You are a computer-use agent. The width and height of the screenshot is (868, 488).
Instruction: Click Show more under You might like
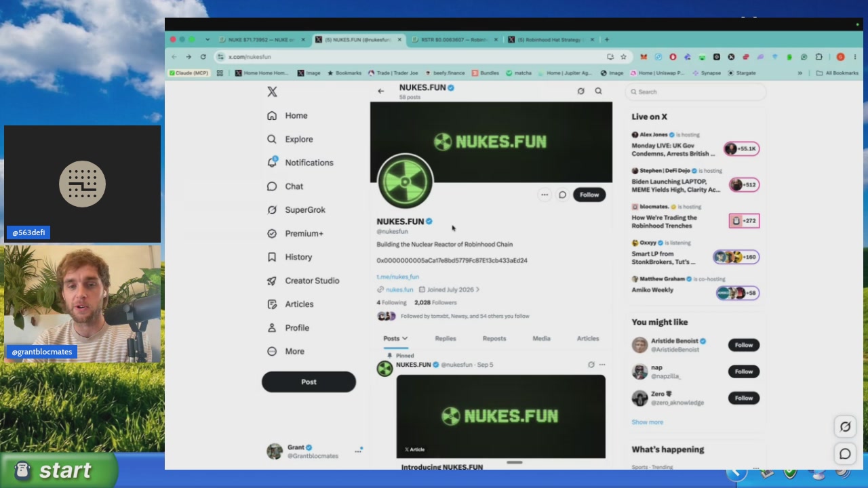tap(648, 422)
